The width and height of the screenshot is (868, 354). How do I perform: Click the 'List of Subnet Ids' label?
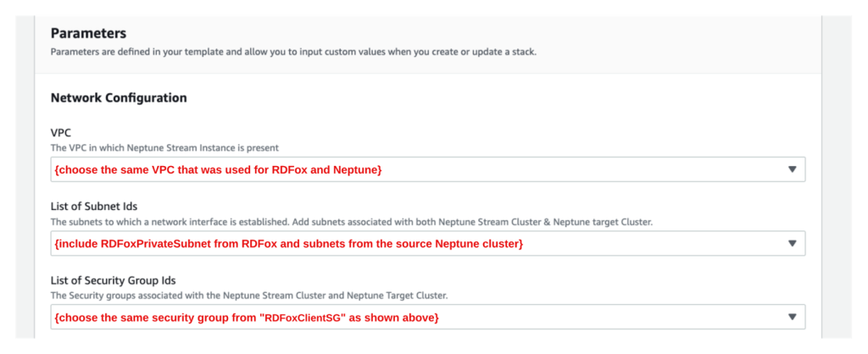pyautogui.click(x=94, y=207)
